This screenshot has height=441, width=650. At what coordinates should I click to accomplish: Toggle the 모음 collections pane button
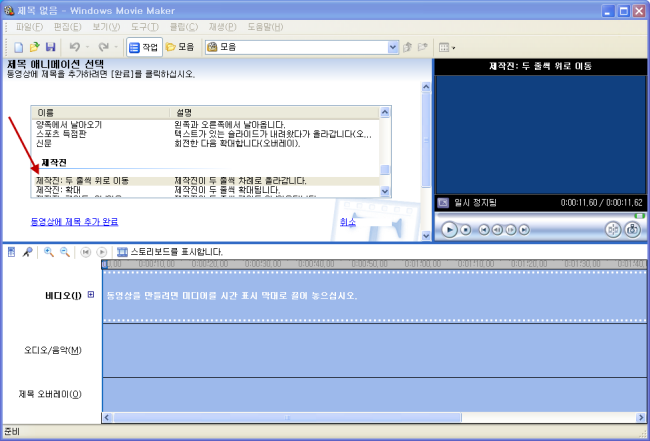point(180,47)
